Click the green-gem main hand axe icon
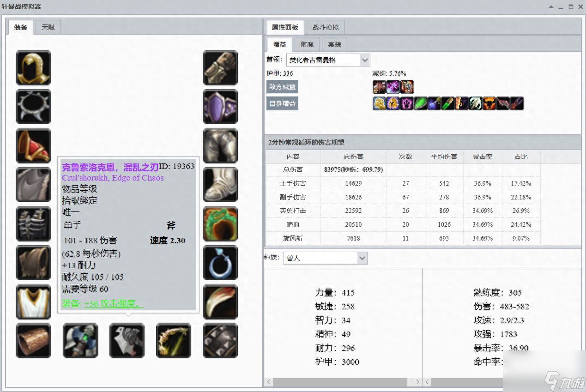The height and width of the screenshot is (392, 586). coord(80,341)
